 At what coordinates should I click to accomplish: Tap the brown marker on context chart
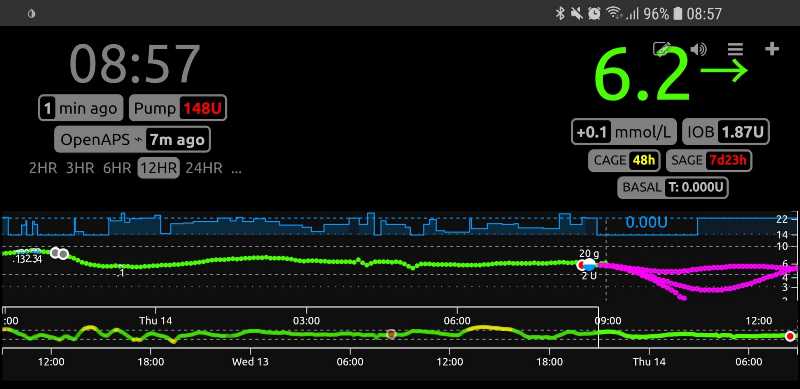pyautogui.click(x=391, y=334)
